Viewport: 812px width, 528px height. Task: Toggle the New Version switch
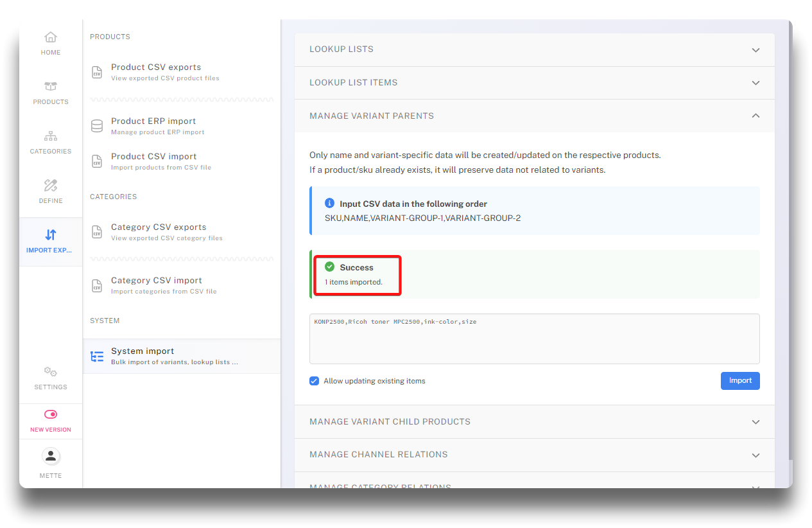pyautogui.click(x=51, y=414)
